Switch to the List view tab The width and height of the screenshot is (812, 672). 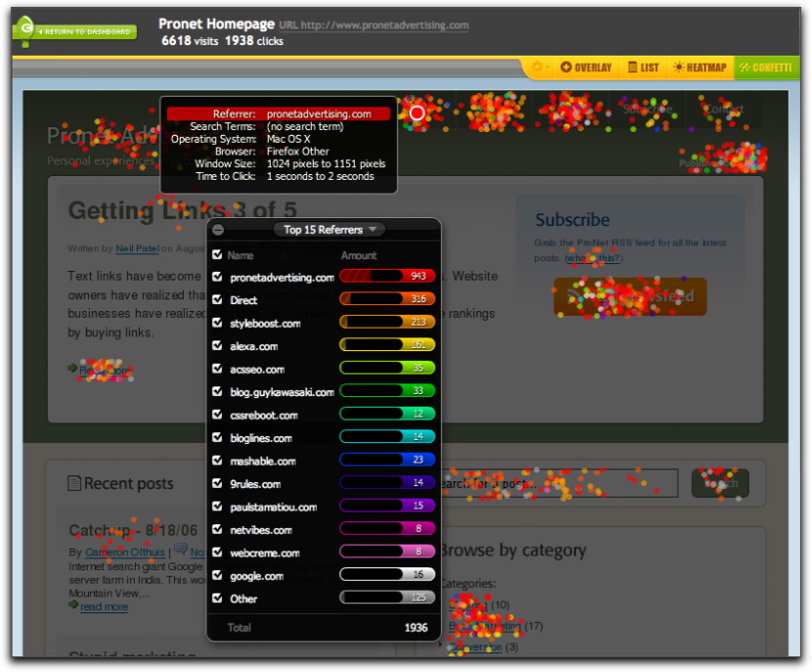[x=644, y=67]
